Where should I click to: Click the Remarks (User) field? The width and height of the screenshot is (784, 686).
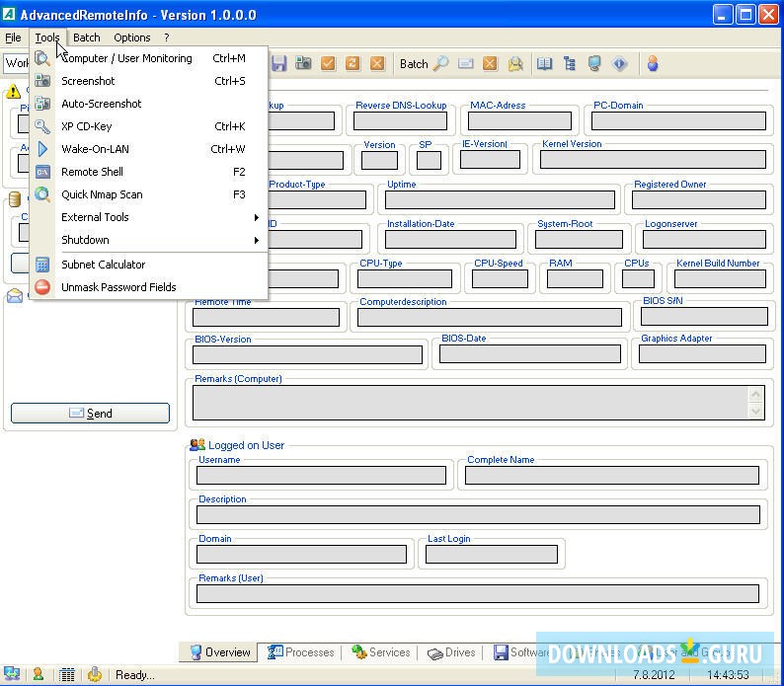[x=478, y=593]
